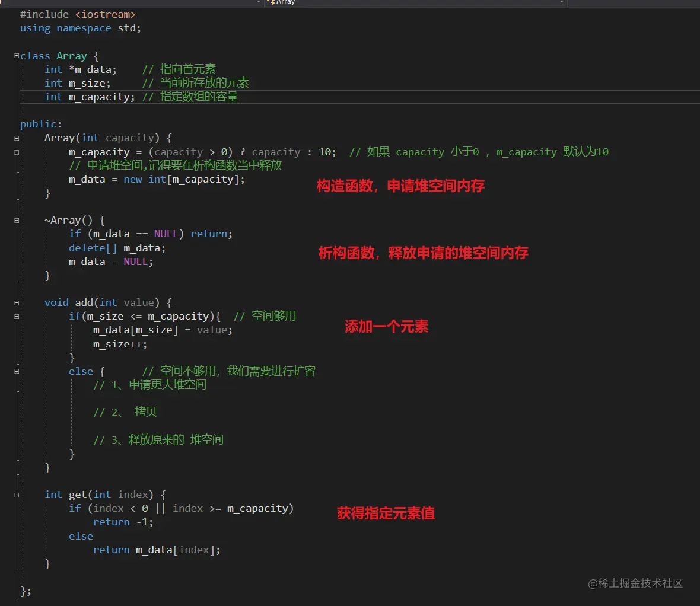Click the delete[] m_data; statement
700x606 pixels.
coord(117,248)
